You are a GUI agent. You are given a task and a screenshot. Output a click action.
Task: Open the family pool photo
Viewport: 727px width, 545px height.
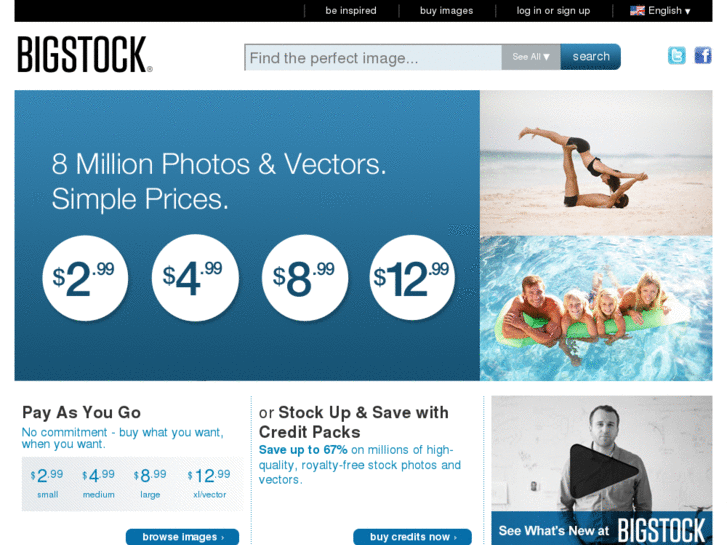[596, 308]
